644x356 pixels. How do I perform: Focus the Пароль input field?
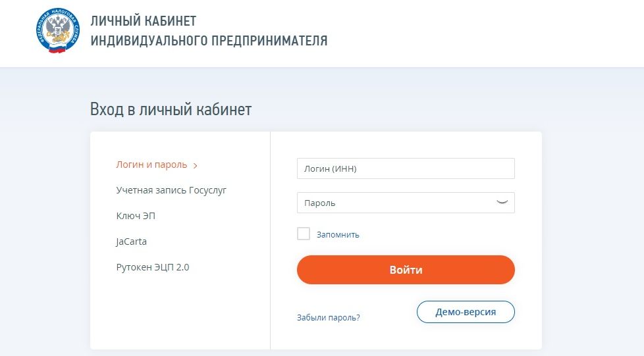tap(406, 203)
